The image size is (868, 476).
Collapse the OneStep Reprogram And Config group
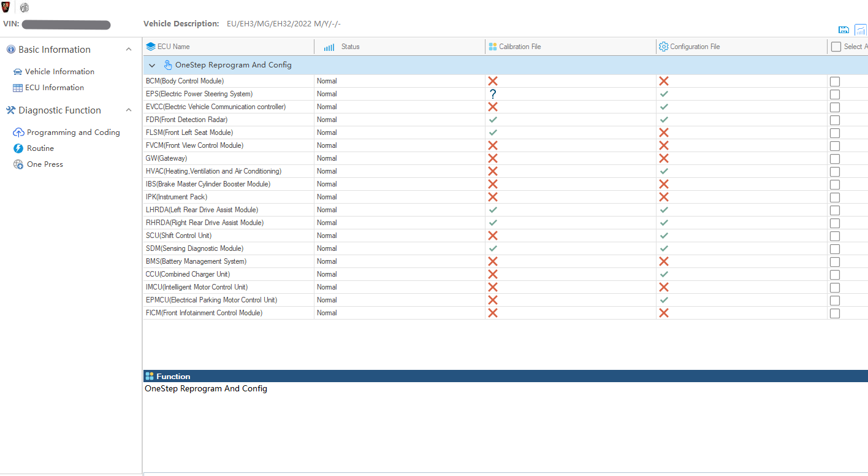coord(152,65)
